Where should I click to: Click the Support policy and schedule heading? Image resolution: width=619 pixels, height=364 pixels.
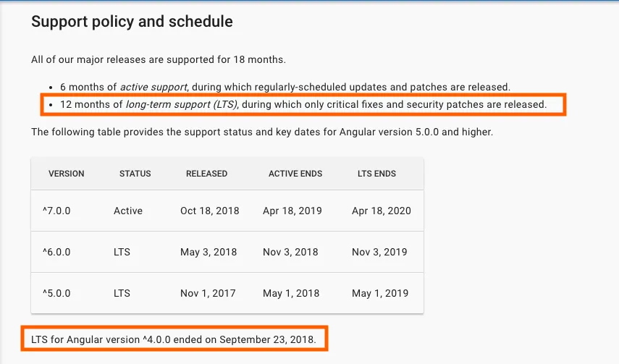coord(132,22)
